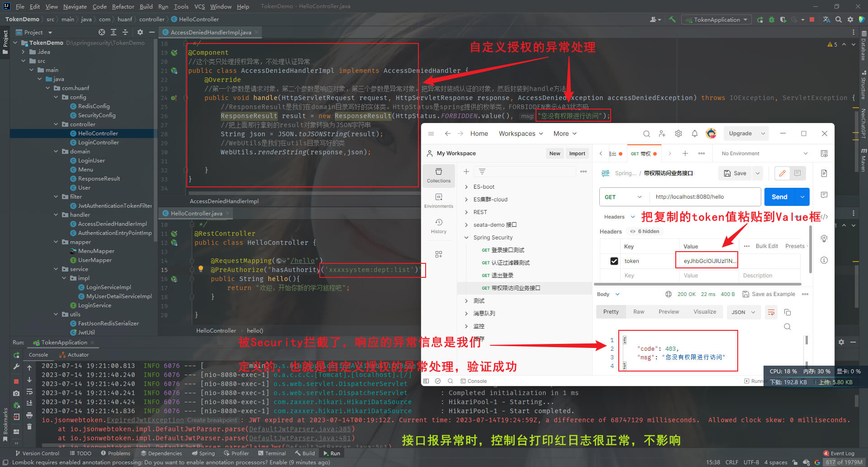This screenshot has width=868, height=467.
Task: Open the Navigate menu in IntelliJ
Action: pyautogui.click(x=75, y=6)
